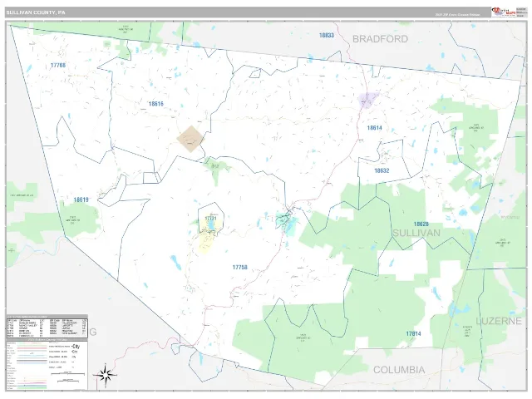Click the ZIP code 18616 label

(x=156, y=104)
